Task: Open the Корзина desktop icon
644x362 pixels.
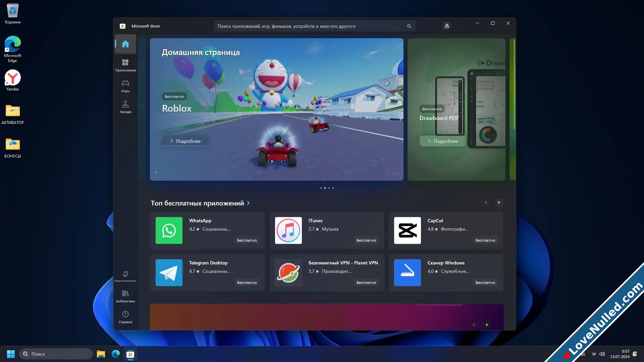Action: coord(12,14)
